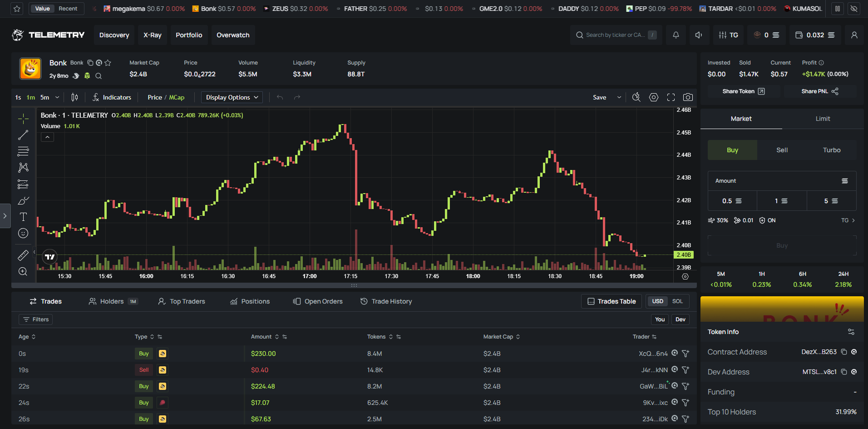Open the Limit order tab
This screenshot has width=868, height=429.
pyautogui.click(x=823, y=119)
